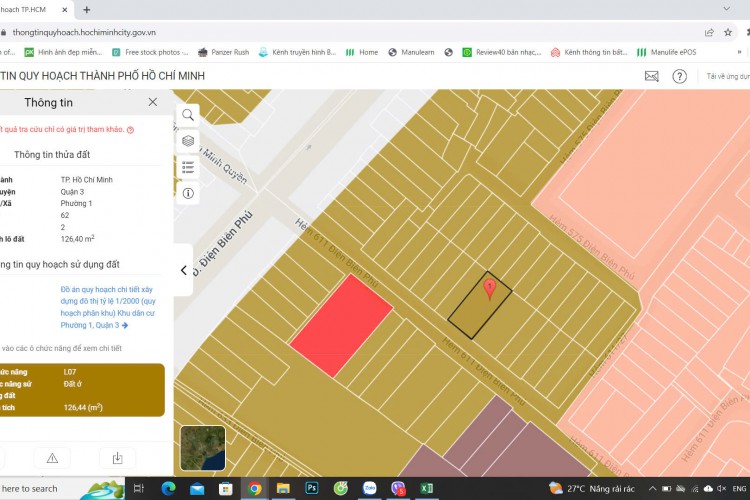Image resolution: width=750 pixels, height=500 pixels.
Task: Collapse the side panel with left chevron
Action: pyautogui.click(x=183, y=270)
